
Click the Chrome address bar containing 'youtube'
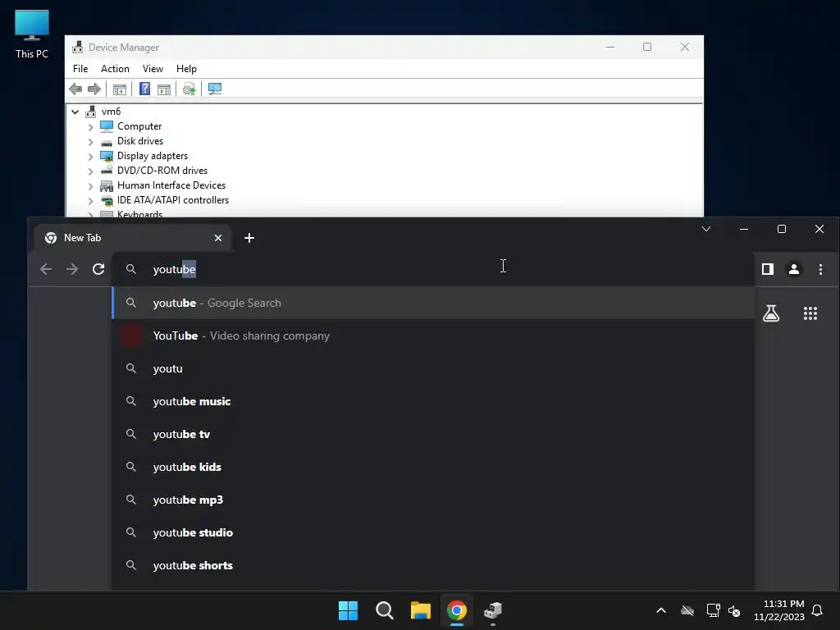pos(433,269)
